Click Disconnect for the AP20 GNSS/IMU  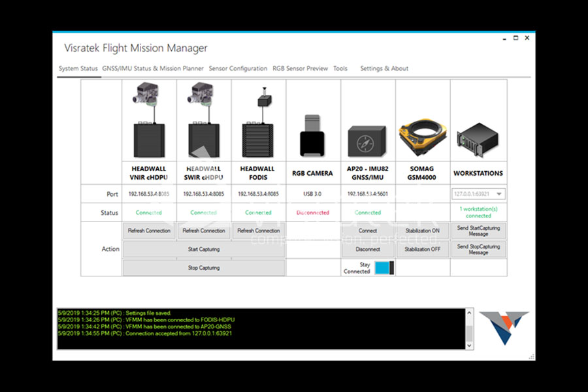click(367, 249)
